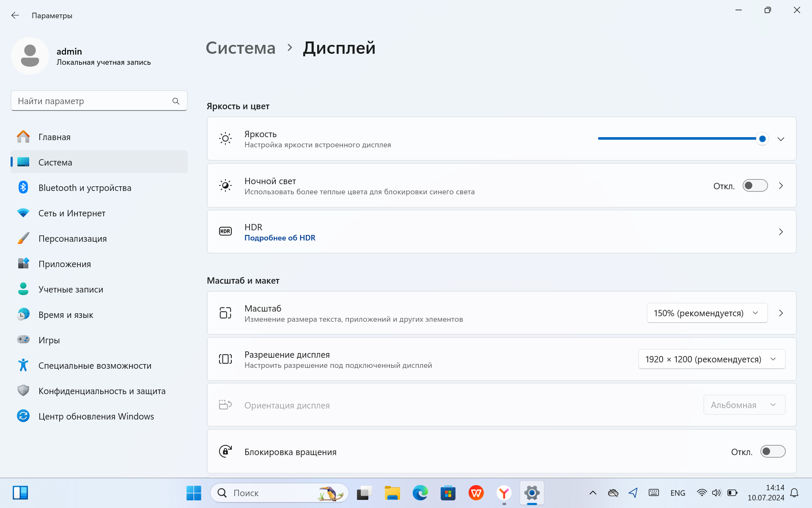Click Система in the breadcrumb
The width and height of the screenshot is (812, 508).
[x=241, y=48]
